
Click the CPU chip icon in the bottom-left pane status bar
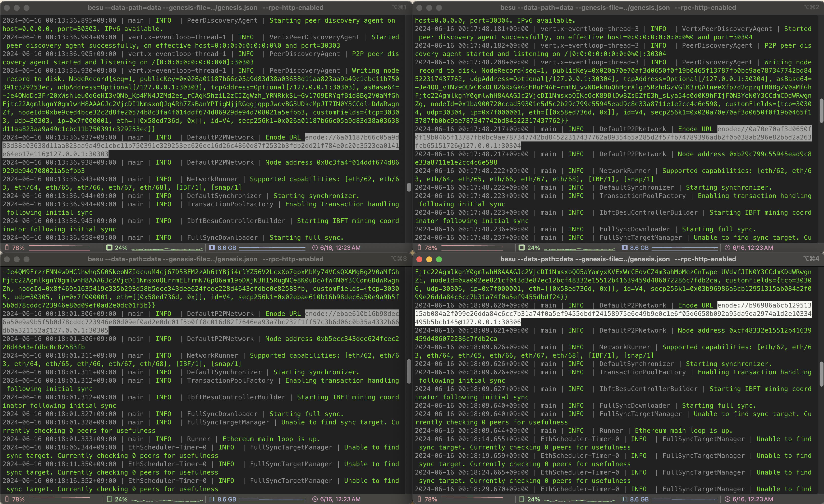pyautogui.click(x=109, y=499)
